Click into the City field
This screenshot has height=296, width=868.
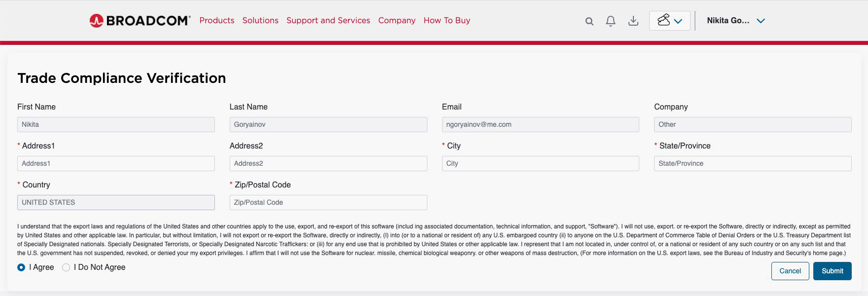pyautogui.click(x=540, y=163)
